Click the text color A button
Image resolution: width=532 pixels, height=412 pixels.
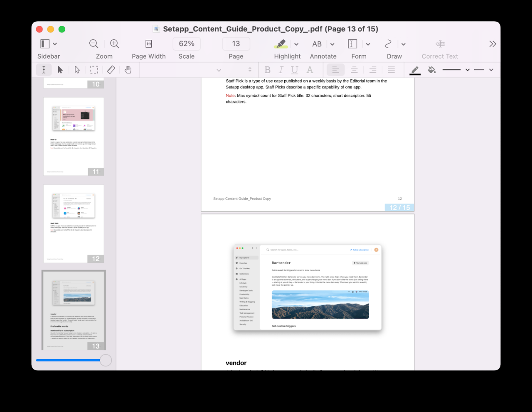click(310, 70)
